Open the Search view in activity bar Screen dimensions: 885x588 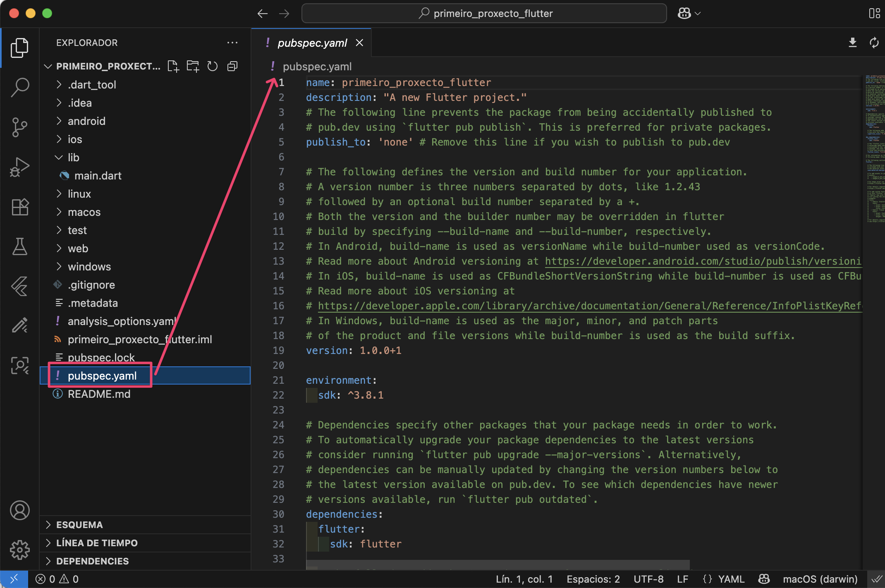(19, 87)
